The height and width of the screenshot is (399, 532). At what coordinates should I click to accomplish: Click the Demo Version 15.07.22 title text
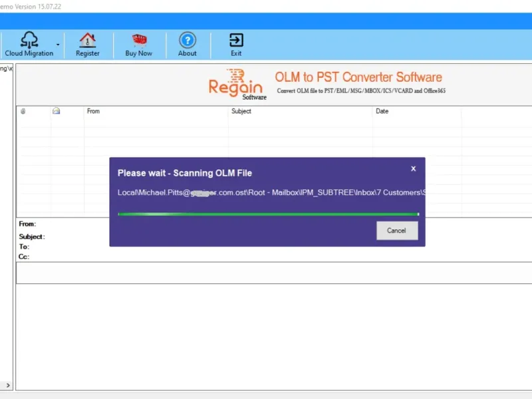click(x=31, y=7)
